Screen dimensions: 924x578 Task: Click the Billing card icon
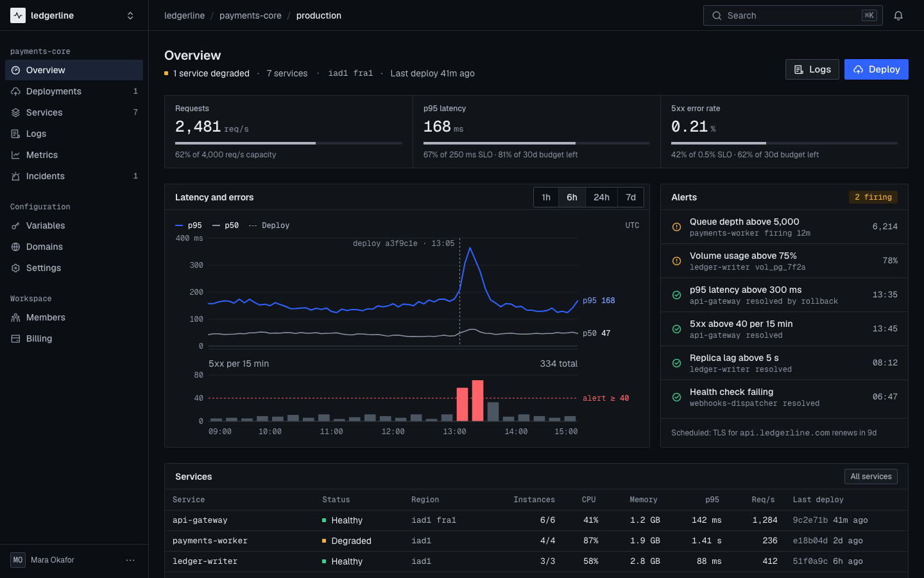[15, 338]
